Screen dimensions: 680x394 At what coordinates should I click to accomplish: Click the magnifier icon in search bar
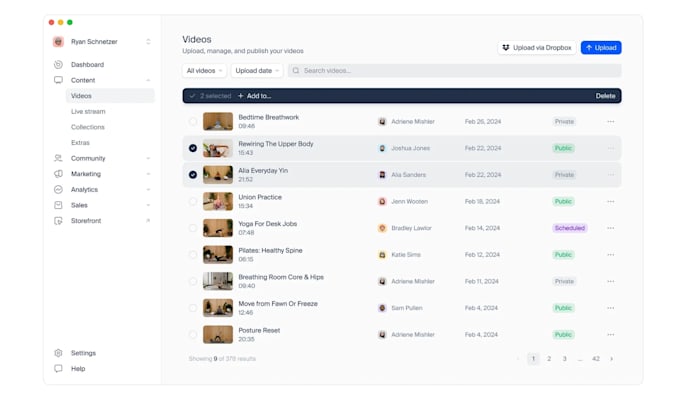(296, 71)
